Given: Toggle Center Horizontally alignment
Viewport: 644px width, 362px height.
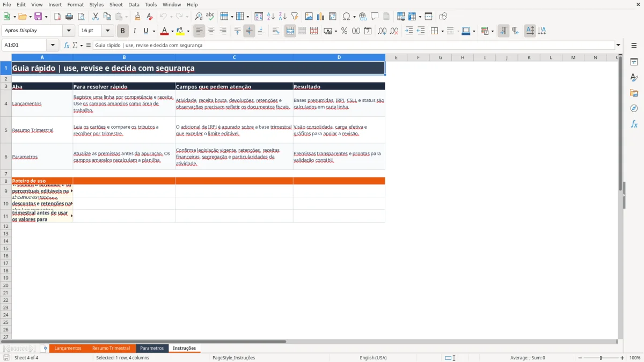Looking at the screenshot, I should (x=211, y=31).
